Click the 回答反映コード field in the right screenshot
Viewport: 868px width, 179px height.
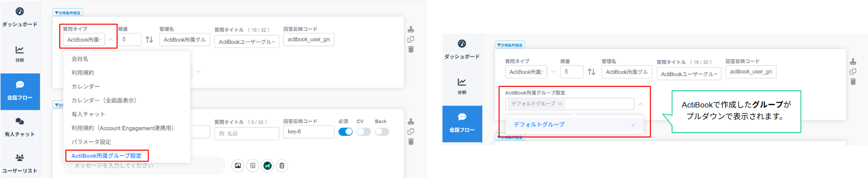pyautogui.click(x=751, y=72)
